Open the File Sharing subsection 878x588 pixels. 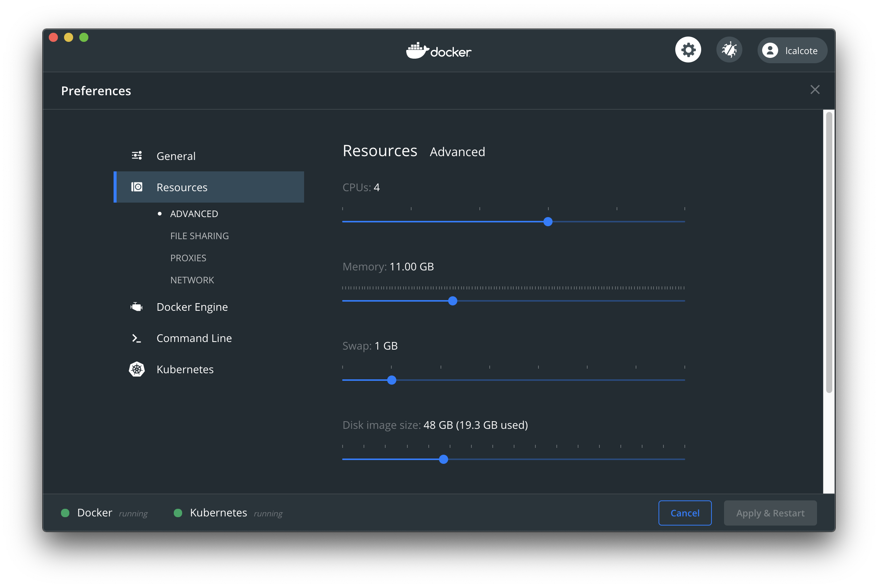(x=199, y=236)
